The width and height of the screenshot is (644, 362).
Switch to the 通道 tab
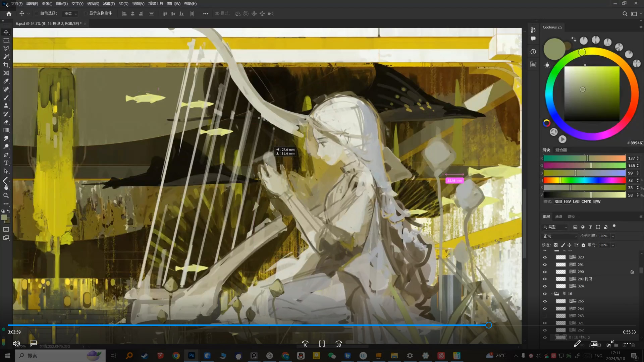click(558, 217)
